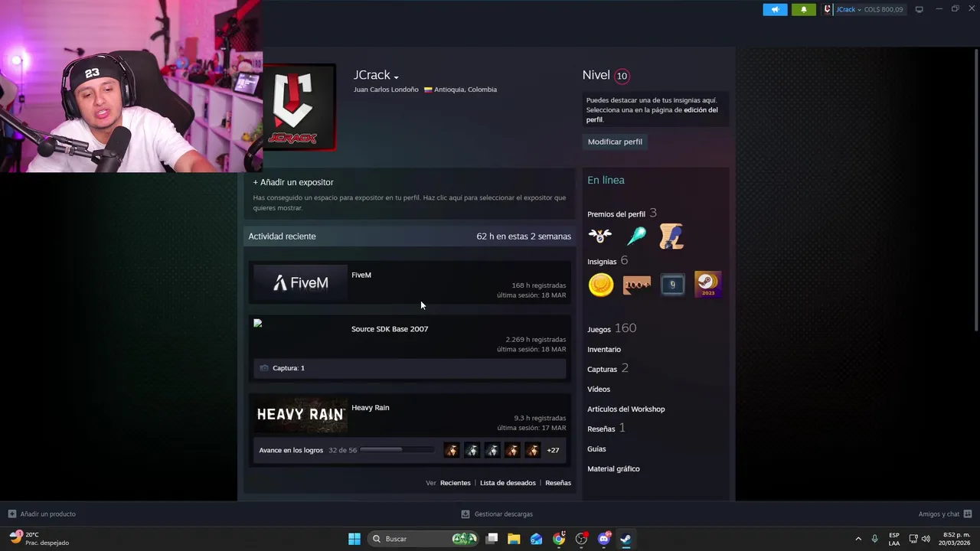Open the 'Inventario' link
Screen dimensions: 980x551
604,350
